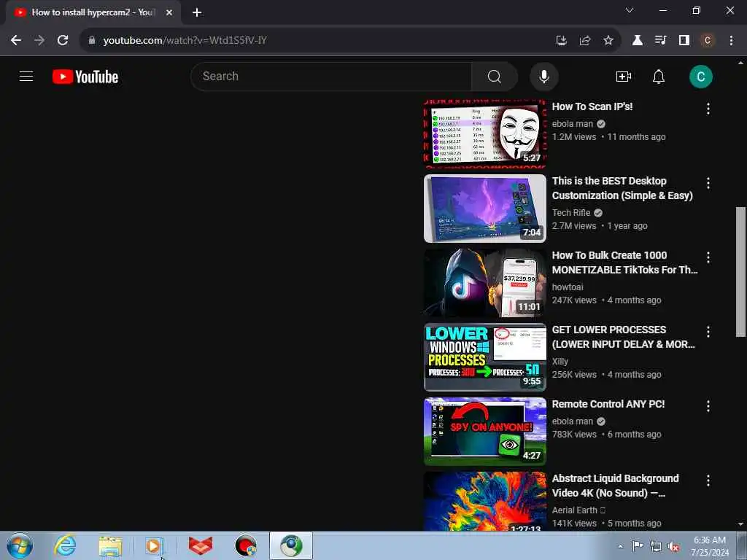Click the Anonymous mask thumbnail
Image resolution: width=747 pixels, height=560 pixels.
485,134
